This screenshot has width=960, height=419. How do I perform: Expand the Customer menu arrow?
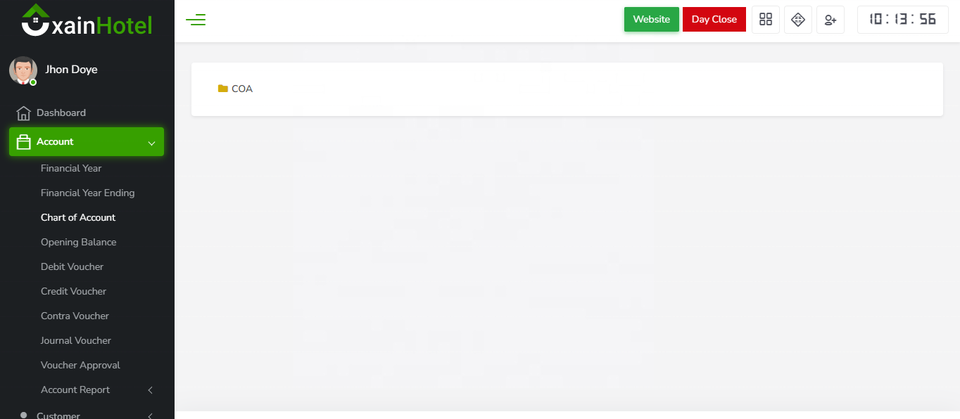151,415
